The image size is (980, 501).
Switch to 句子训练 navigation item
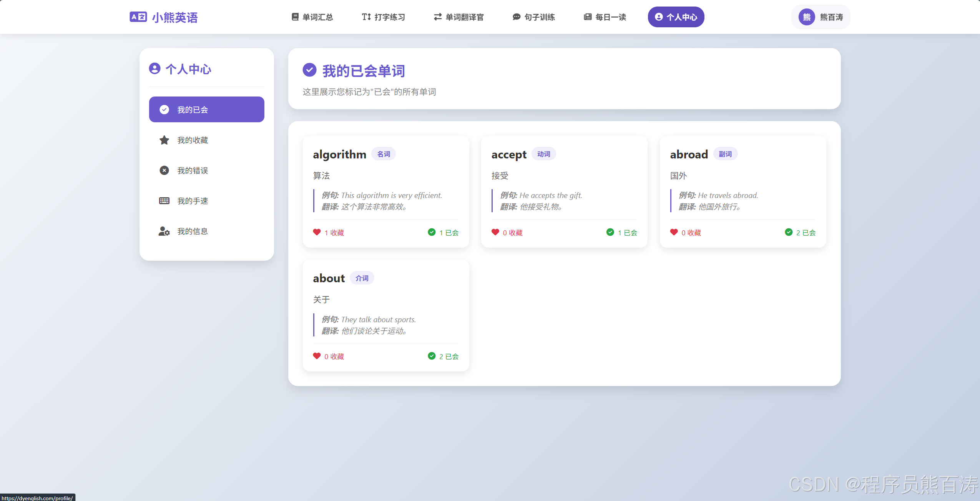pyautogui.click(x=534, y=17)
